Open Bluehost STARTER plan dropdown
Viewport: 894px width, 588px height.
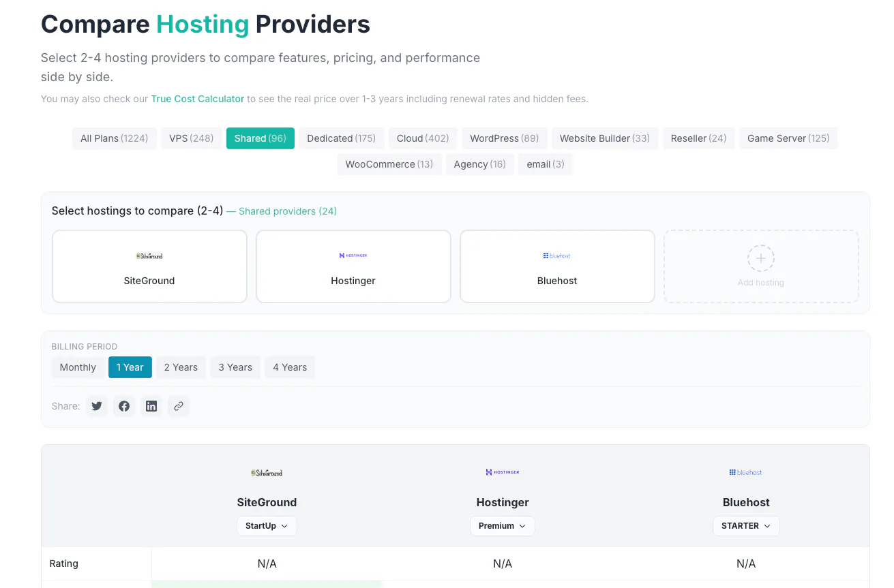[746, 526]
